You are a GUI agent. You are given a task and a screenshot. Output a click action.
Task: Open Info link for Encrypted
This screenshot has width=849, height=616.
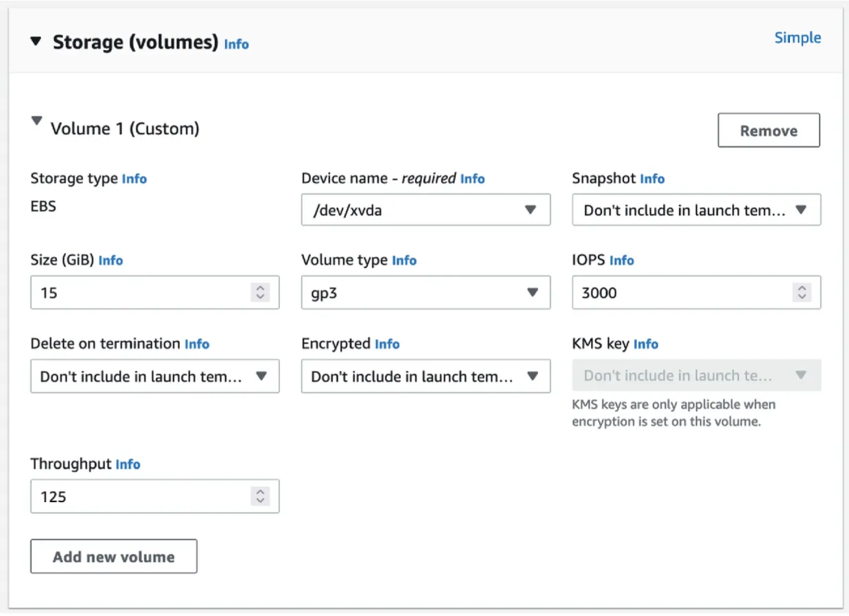point(387,344)
